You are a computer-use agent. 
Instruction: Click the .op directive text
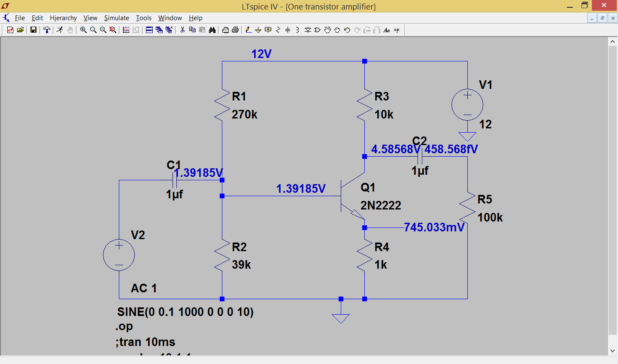coord(124,327)
